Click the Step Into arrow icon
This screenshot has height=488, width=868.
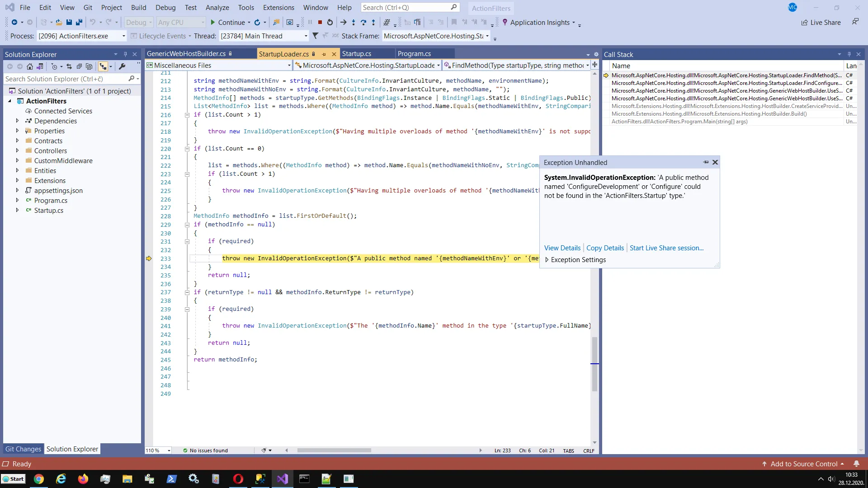click(354, 22)
